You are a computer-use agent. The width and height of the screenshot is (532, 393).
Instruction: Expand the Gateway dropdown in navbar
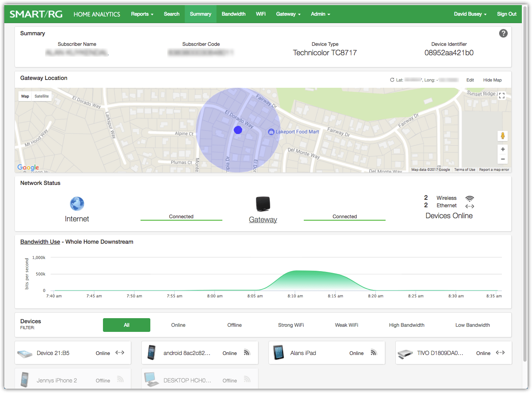pos(288,14)
